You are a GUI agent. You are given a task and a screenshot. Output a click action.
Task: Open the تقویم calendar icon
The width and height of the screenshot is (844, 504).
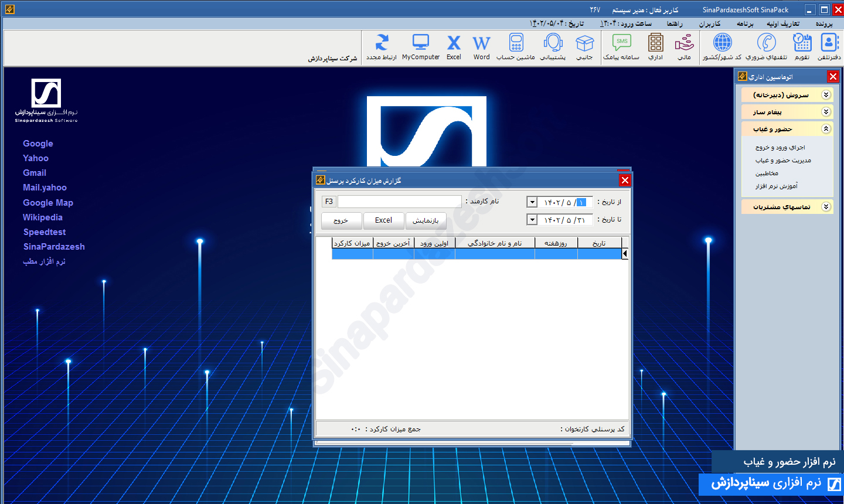pyautogui.click(x=802, y=47)
